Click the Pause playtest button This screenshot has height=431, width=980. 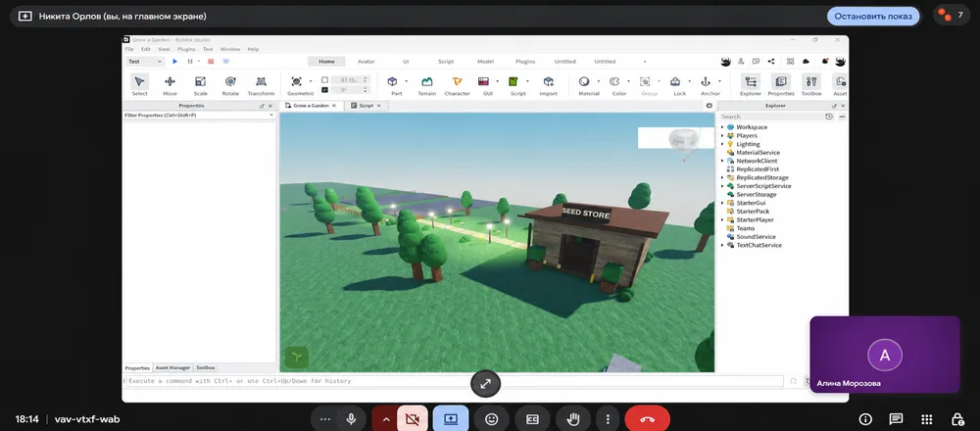point(190,61)
